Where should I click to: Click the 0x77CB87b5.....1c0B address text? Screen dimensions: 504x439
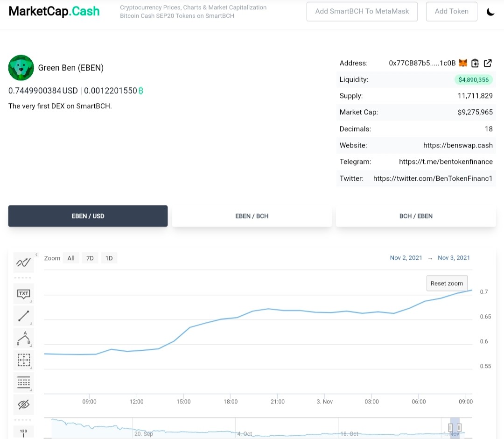click(422, 63)
